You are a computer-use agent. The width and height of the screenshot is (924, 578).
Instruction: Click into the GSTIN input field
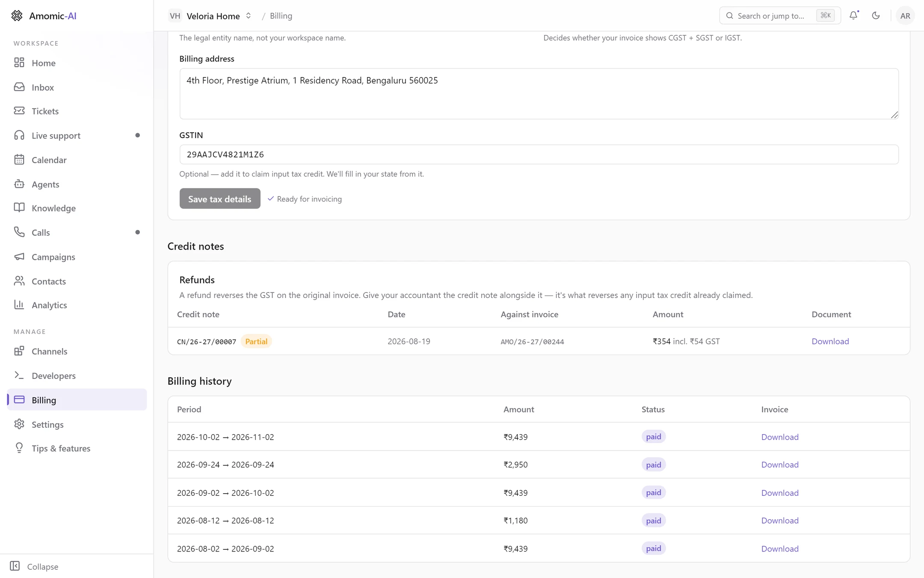[539, 155]
